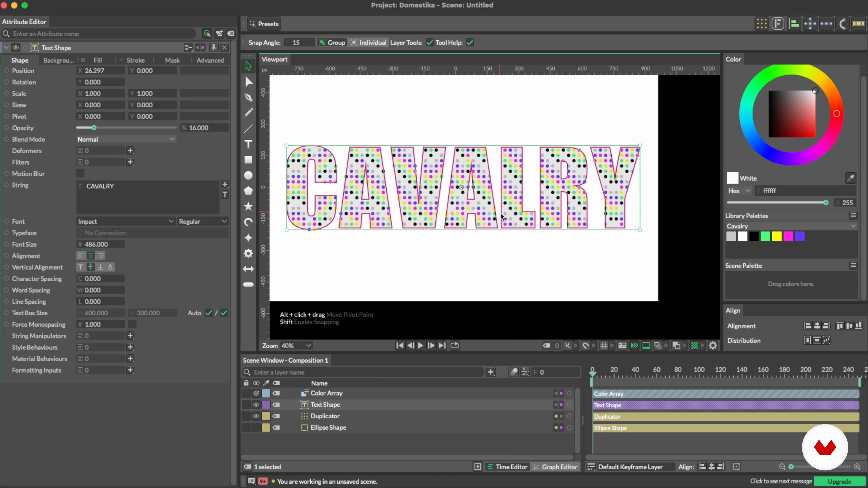Screen dimensions: 868x488
Task: Open the Hex color mode dropdown
Action: [739, 191]
